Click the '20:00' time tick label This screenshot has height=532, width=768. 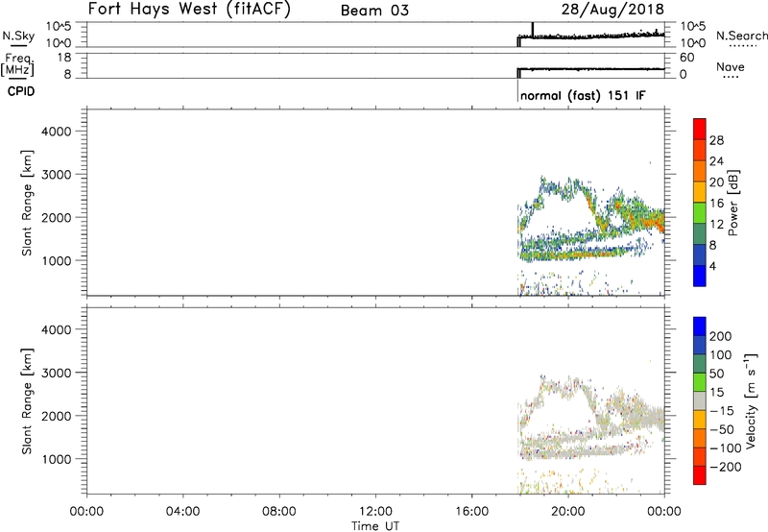click(x=568, y=512)
